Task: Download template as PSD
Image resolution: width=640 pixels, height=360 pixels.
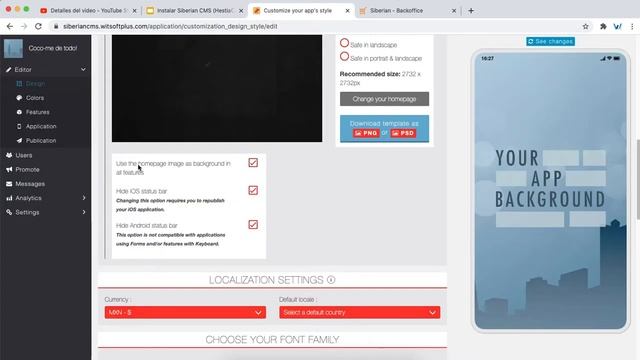Action: tap(403, 133)
